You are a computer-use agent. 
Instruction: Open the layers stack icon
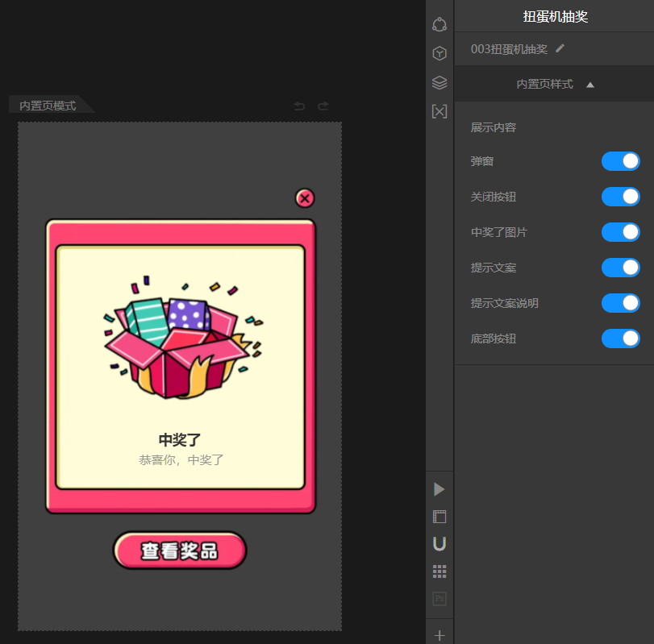coord(439,82)
